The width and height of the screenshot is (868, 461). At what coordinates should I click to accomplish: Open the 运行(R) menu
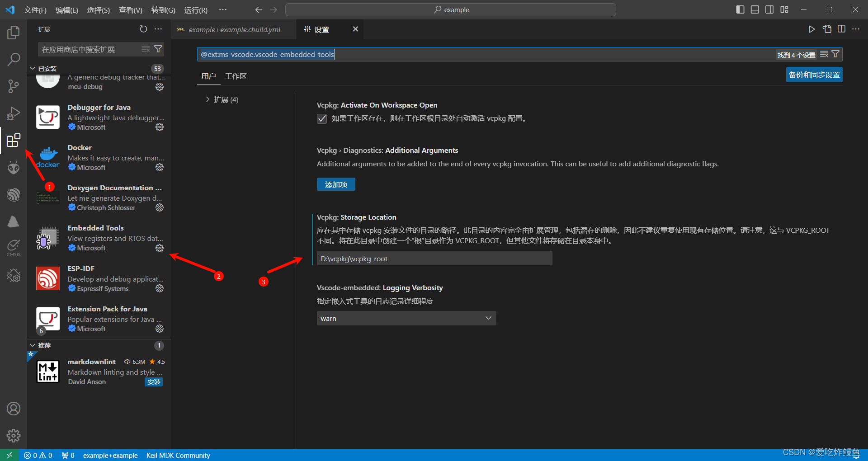196,10
